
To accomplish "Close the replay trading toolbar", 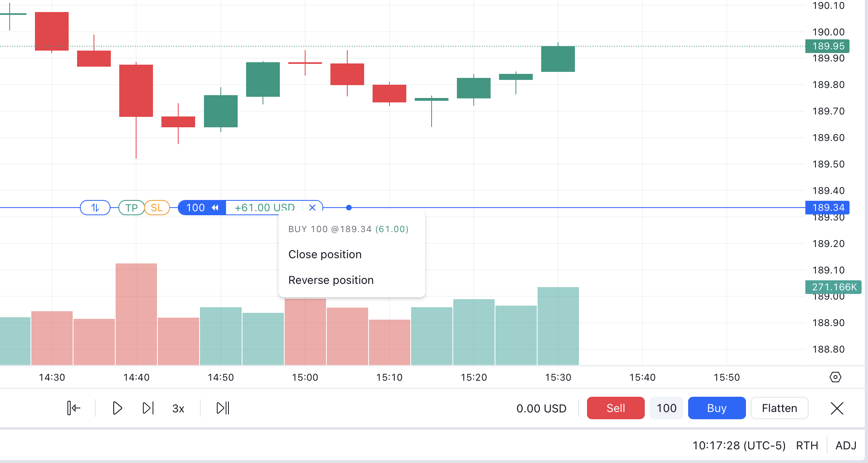I will (x=837, y=408).
